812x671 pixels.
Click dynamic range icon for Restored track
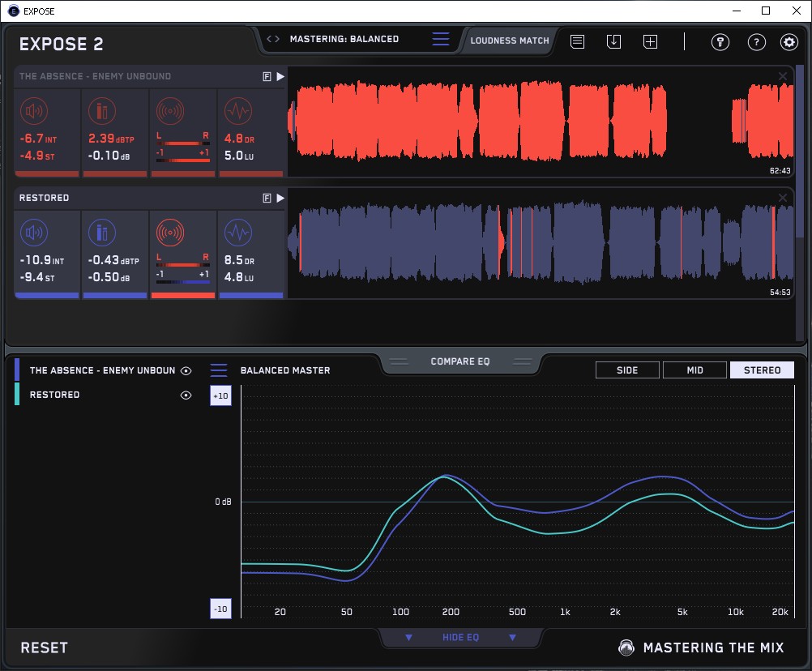238,233
